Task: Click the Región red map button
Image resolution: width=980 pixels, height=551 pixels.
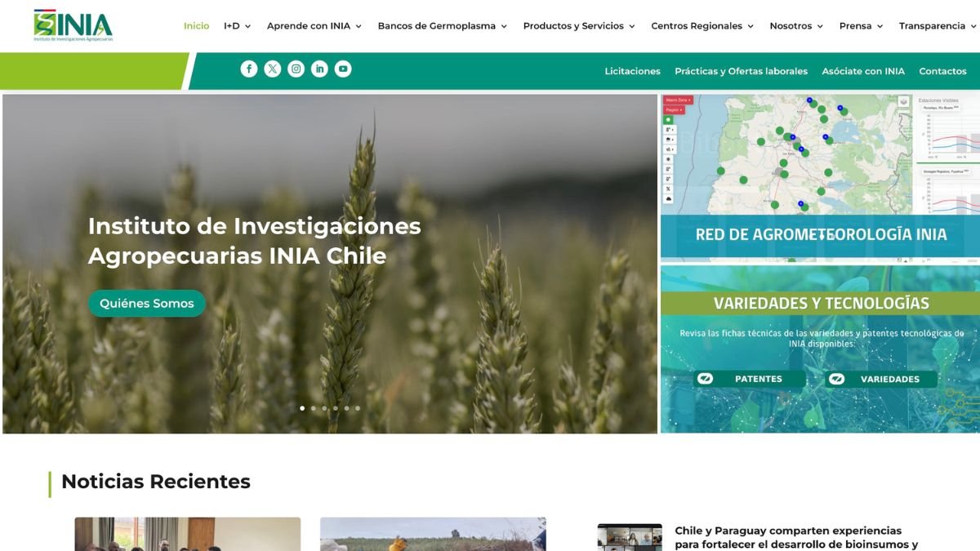Action: click(674, 109)
